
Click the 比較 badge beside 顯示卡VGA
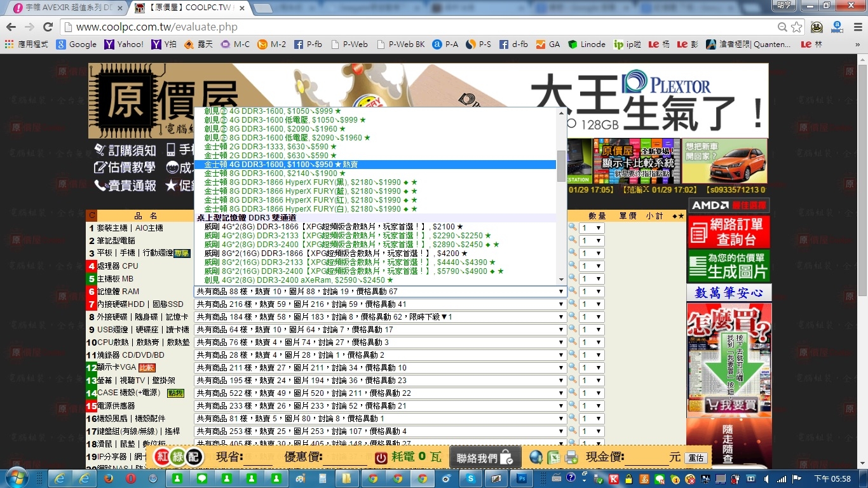(147, 368)
